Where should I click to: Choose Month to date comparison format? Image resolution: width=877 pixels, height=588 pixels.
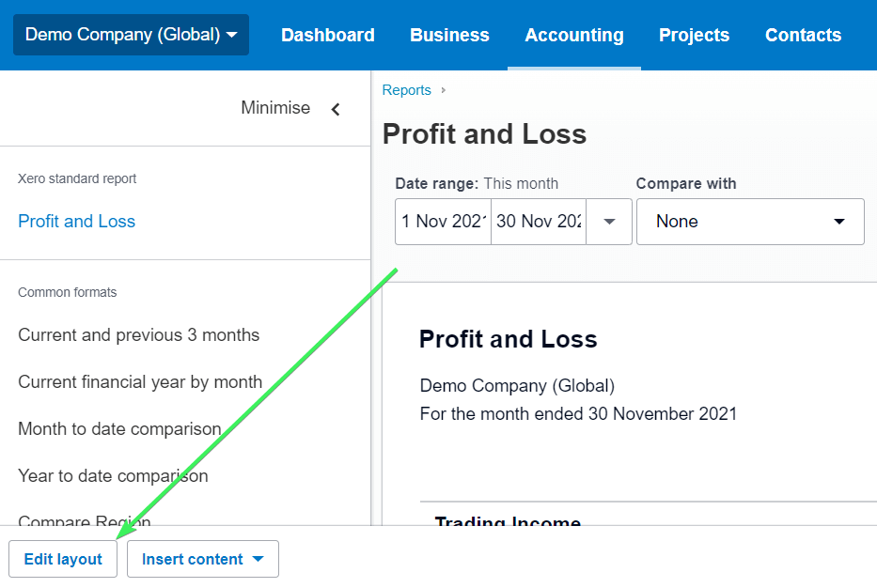[x=119, y=428]
